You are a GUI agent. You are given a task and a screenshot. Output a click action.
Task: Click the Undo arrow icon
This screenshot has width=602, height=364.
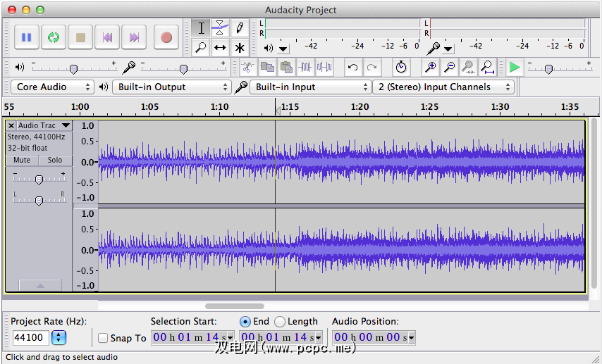(353, 68)
